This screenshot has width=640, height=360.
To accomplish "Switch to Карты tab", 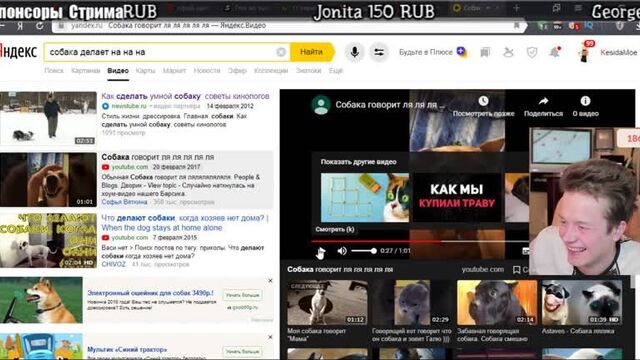I will point(145,71).
